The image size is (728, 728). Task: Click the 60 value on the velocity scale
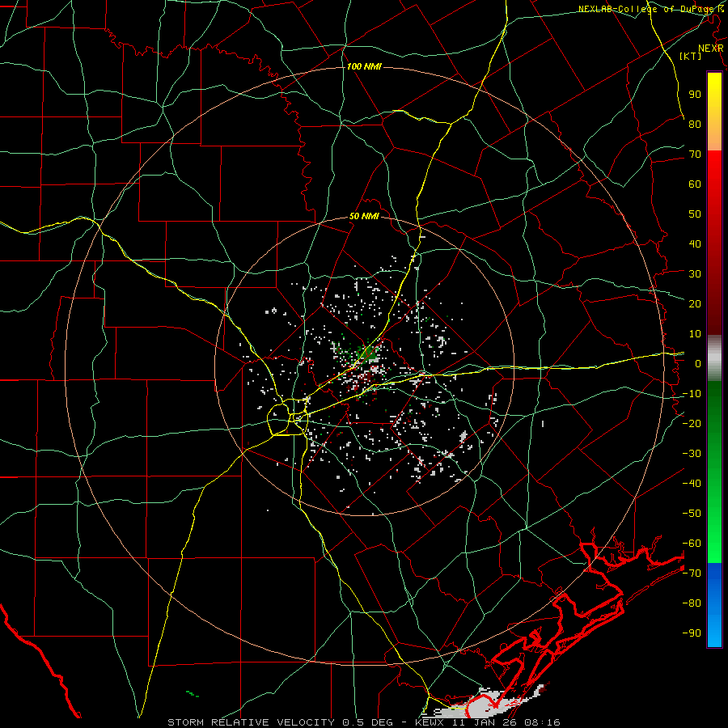point(695,184)
